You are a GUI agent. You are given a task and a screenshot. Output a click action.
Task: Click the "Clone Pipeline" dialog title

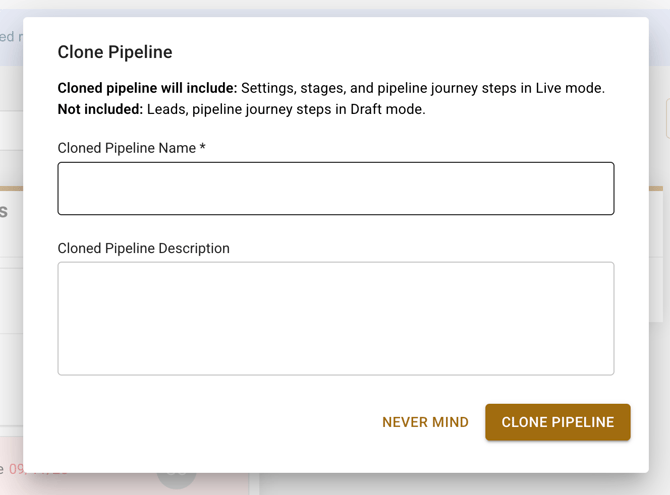click(115, 53)
